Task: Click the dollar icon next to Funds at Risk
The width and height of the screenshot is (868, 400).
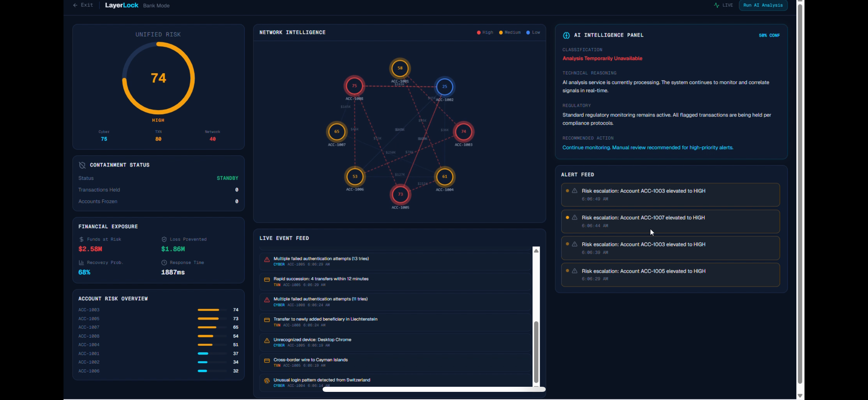Action: coord(82,239)
